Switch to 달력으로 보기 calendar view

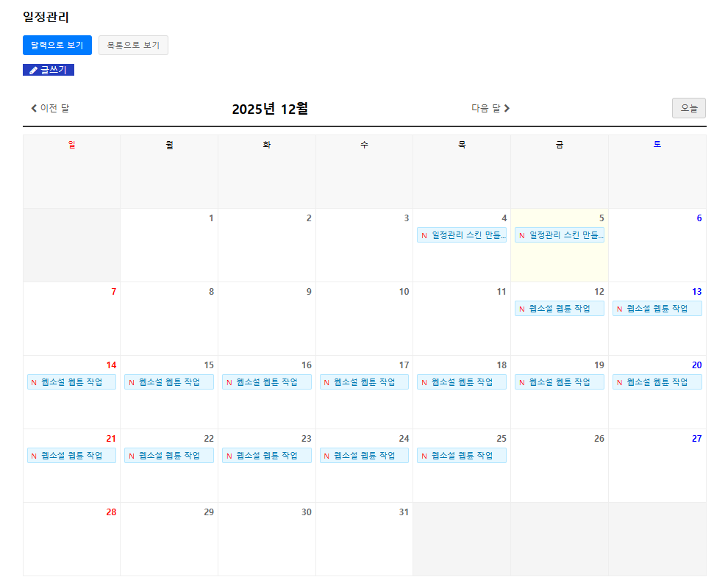(x=57, y=45)
